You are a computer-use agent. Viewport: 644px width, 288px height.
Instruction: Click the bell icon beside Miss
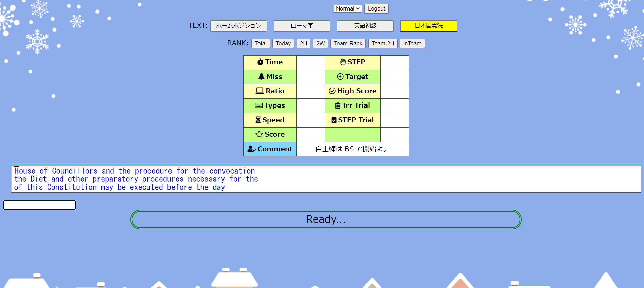[x=261, y=77]
